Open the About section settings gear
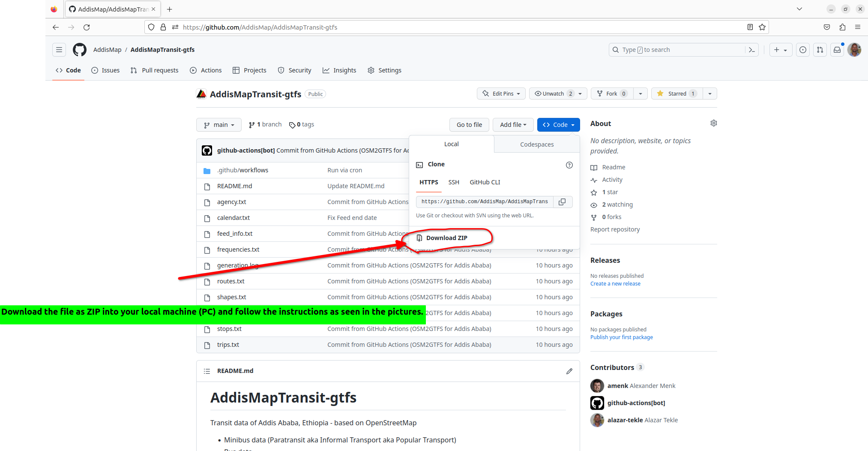This screenshot has width=868, height=451. coord(714,123)
